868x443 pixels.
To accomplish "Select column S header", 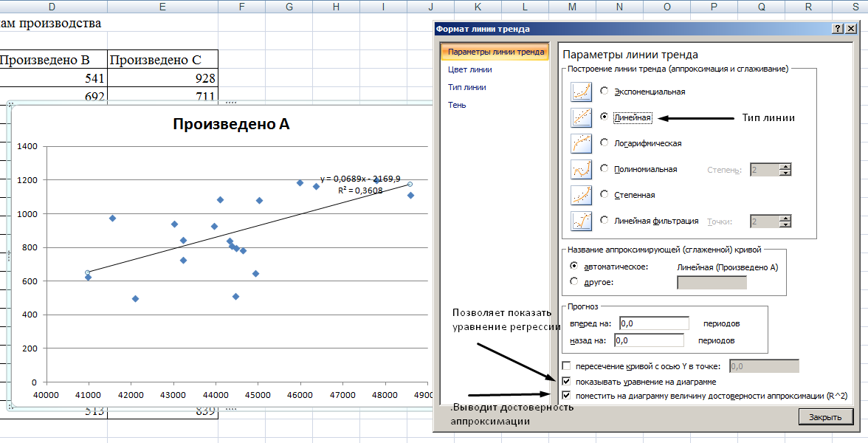I will click(x=856, y=7).
